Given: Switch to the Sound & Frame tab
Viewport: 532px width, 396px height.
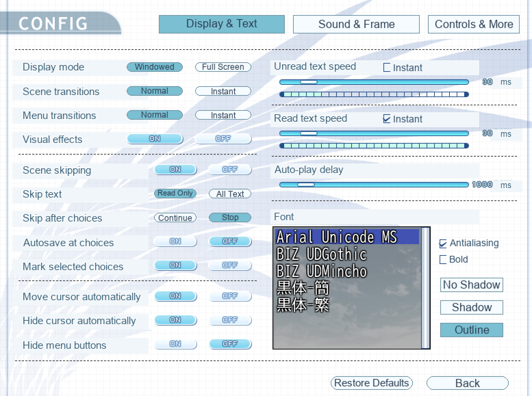Looking at the screenshot, I should 356,24.
